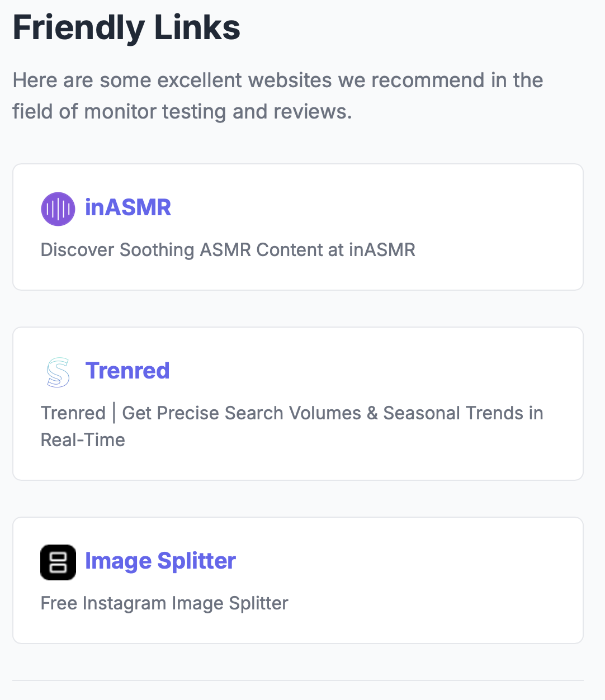Screen dimensions: 605x700
Task: Click the purple inASMR waveform icon
Action: tap(58, 209)
